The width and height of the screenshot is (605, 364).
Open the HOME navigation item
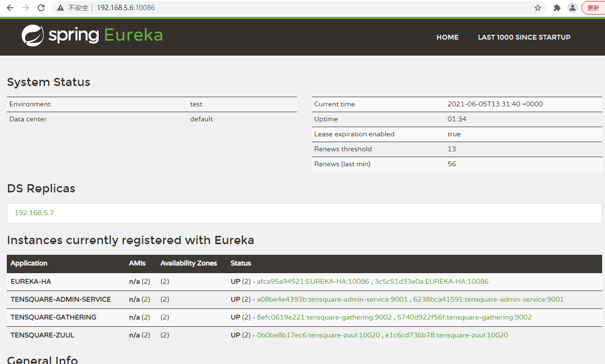(x=447, y=37)
